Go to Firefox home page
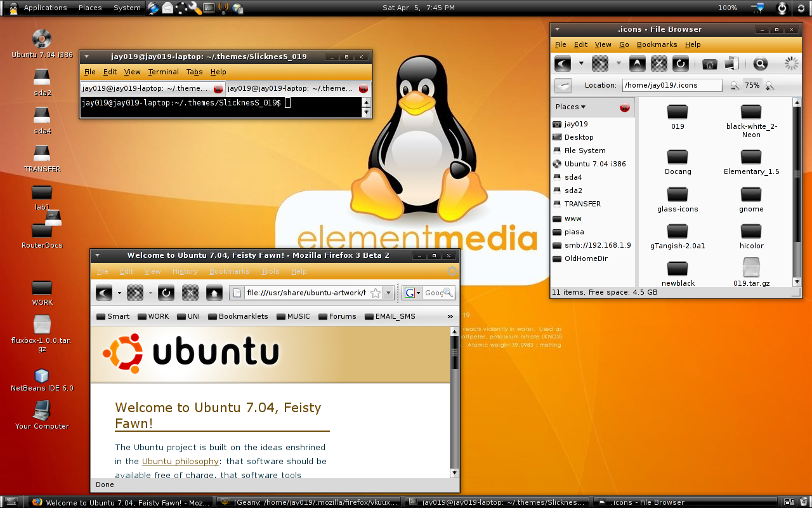 coord(214,293)
